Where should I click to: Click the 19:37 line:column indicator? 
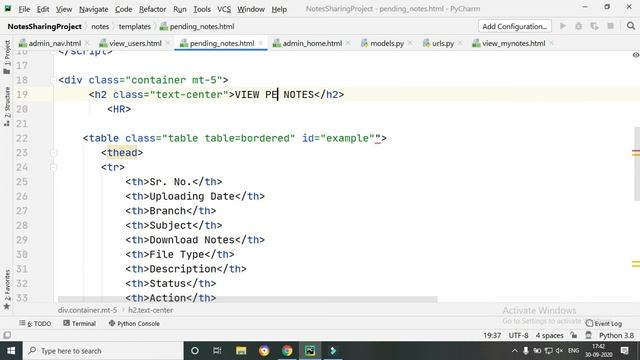(492, 336)
